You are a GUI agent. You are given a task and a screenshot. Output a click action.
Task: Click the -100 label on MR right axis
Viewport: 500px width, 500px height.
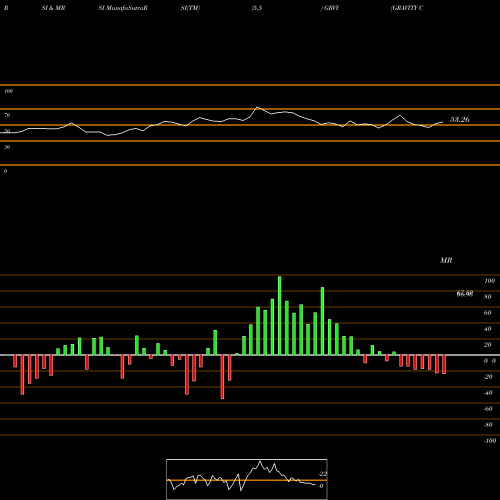pos(490,441)
